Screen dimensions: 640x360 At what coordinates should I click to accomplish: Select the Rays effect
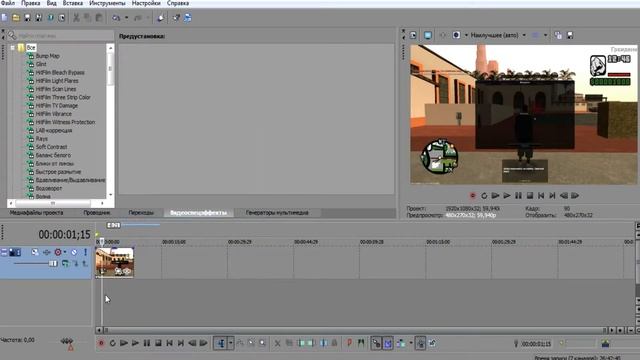point(42,139)
